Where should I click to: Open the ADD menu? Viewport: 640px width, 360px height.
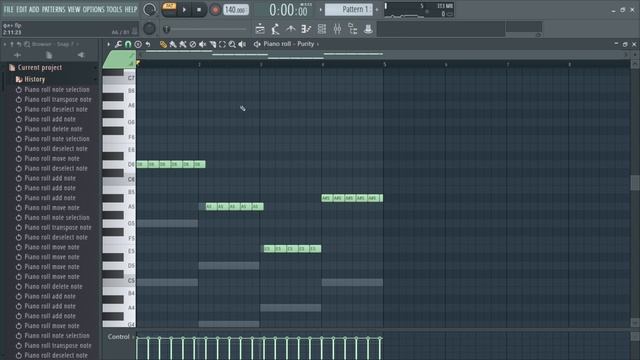34,9
